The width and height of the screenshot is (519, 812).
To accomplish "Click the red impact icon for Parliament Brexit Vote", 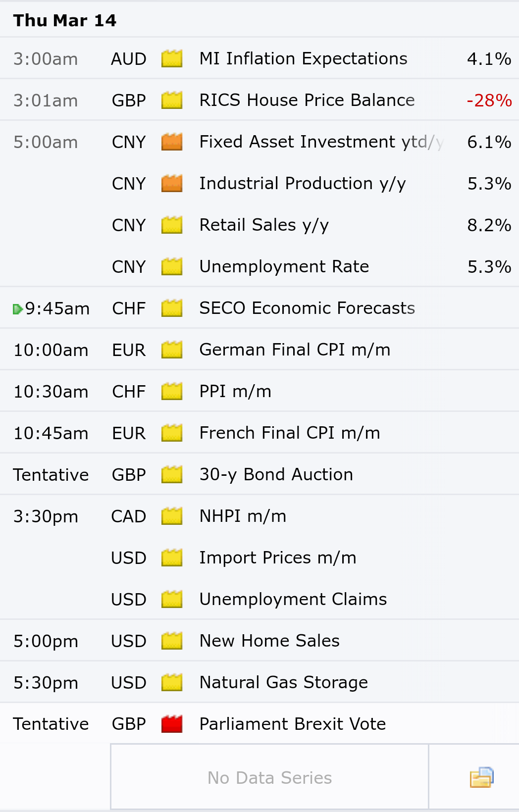I will (172, 724).
